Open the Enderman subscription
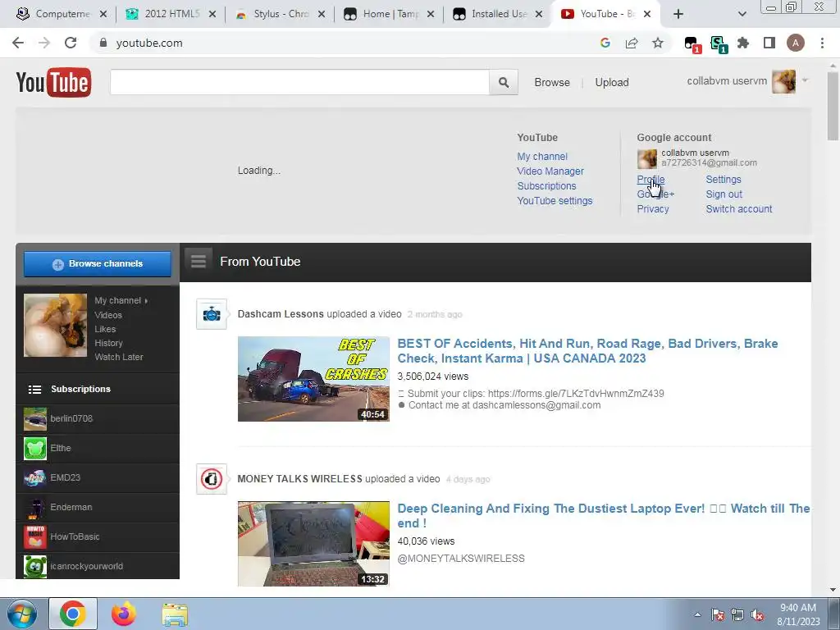Image resolution: width=840 pixels, height=630 pixels. point(98,507)
